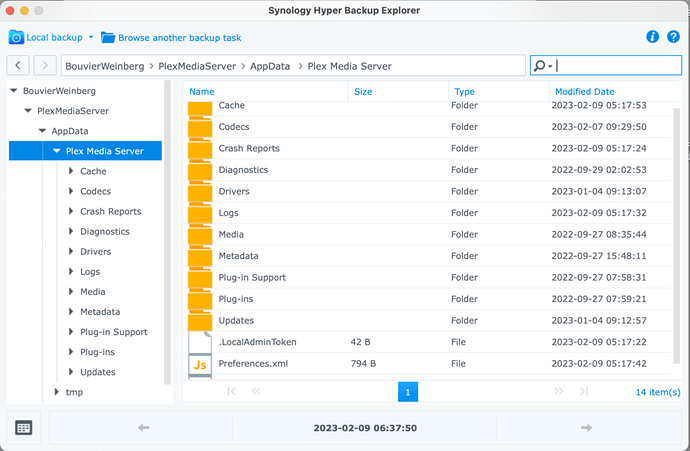Expand the tmp tree node
Image resolution: width=690 pixels, height=451 pixels.
[x=56, y=392]
